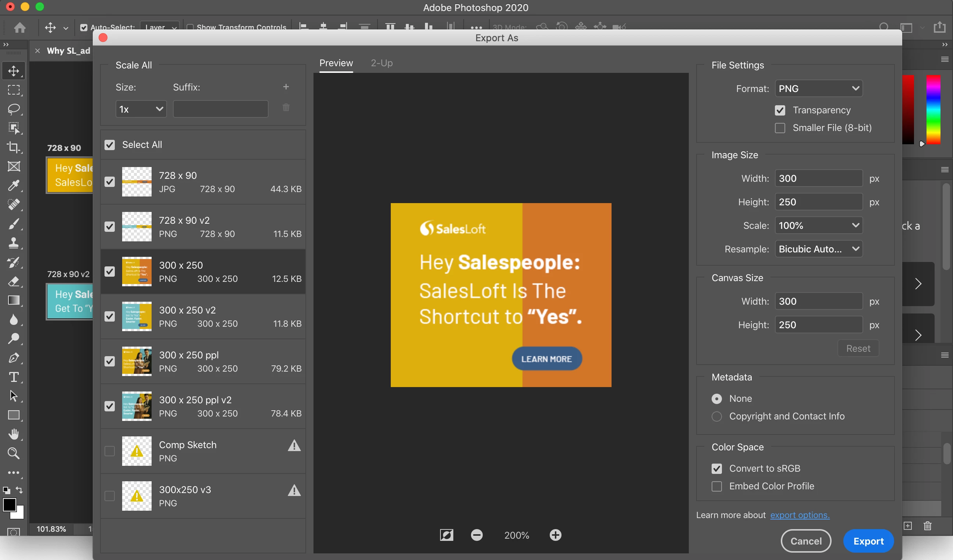Check the Comp Sketch asset checkbox

coord(110,451)
